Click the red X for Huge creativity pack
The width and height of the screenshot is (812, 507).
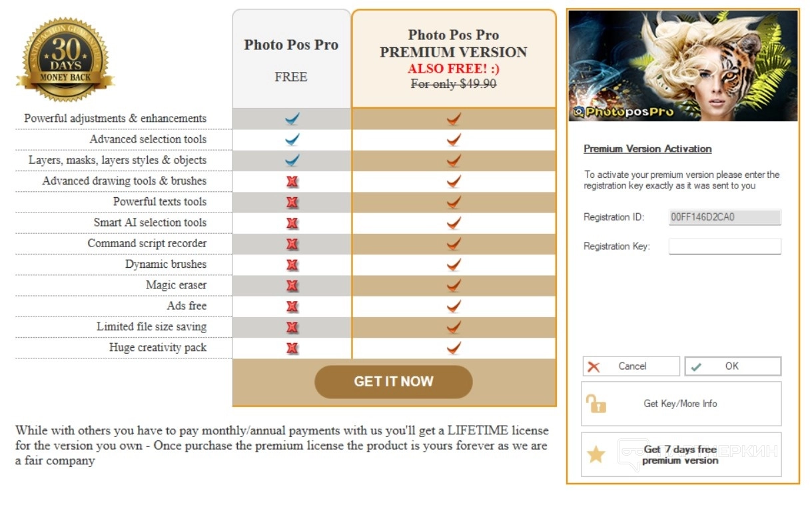pos(292,348)
